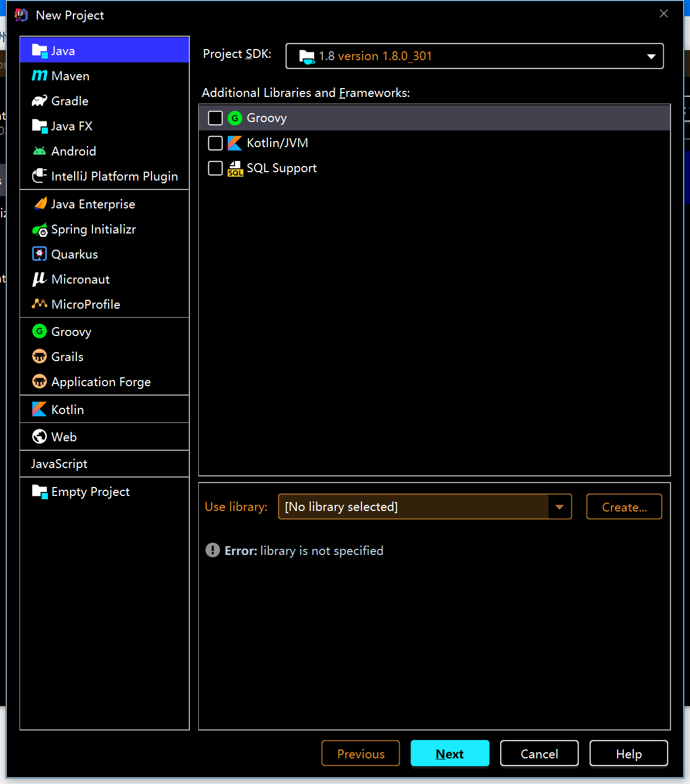The width and height of the screenshot is (690, 784).
Task: Pick the Grails icon
Action: coord(40,357)
